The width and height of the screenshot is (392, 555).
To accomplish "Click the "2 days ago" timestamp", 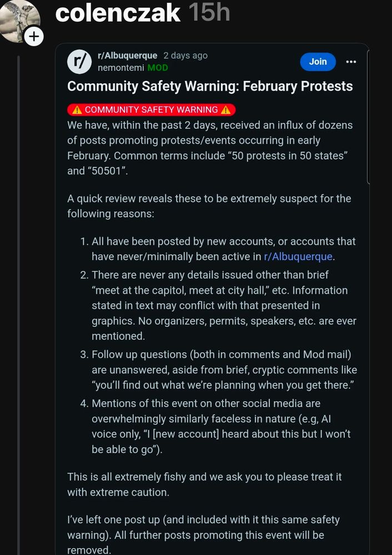I will [x=185, y=56].
